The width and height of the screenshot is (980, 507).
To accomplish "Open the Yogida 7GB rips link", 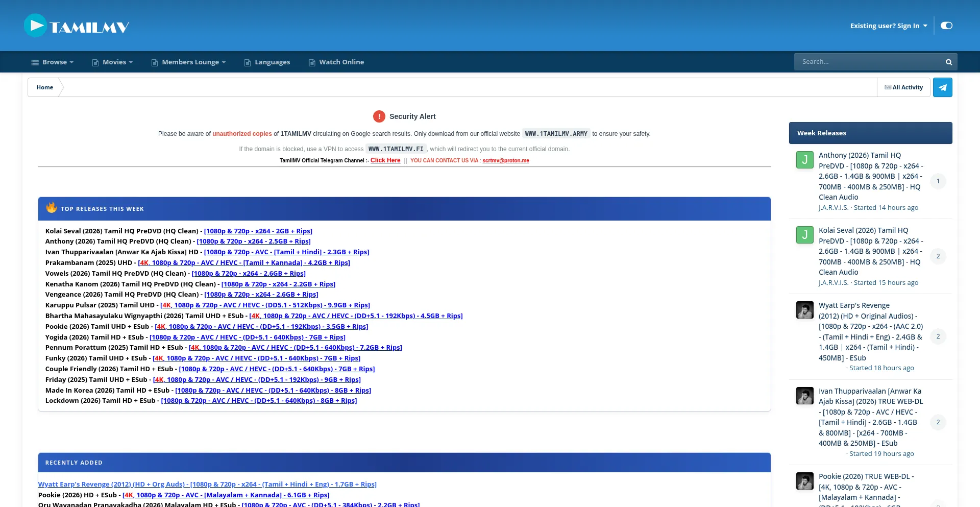I will [248, 337].
